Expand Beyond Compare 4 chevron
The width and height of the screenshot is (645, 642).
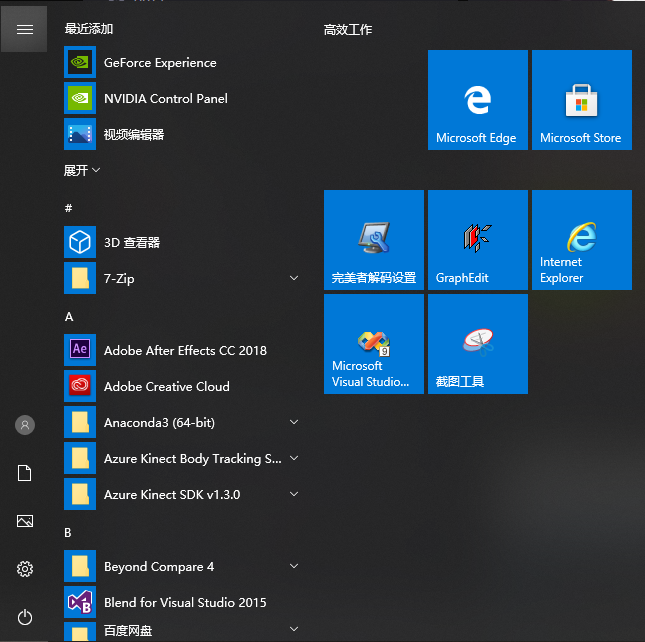[294, 566]
